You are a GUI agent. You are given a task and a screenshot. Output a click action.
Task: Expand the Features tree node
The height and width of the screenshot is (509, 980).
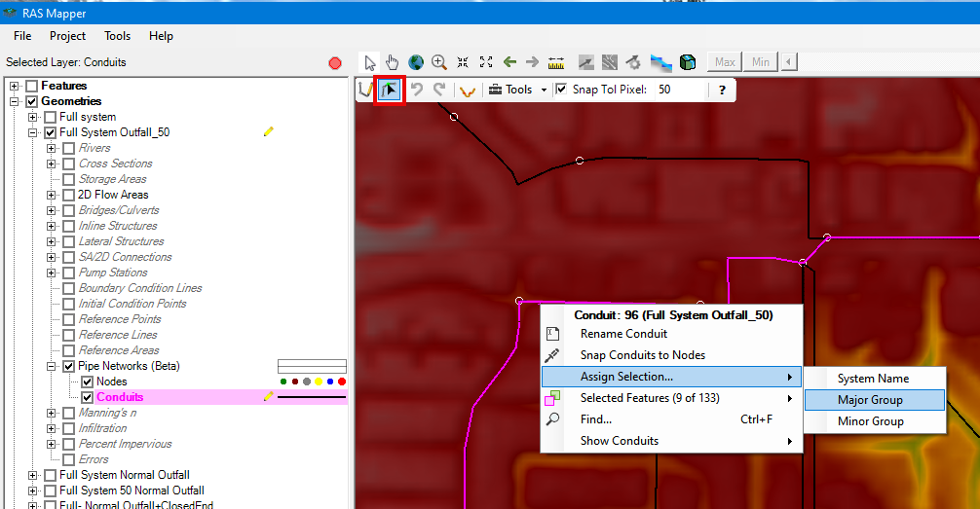coord(15,86)
